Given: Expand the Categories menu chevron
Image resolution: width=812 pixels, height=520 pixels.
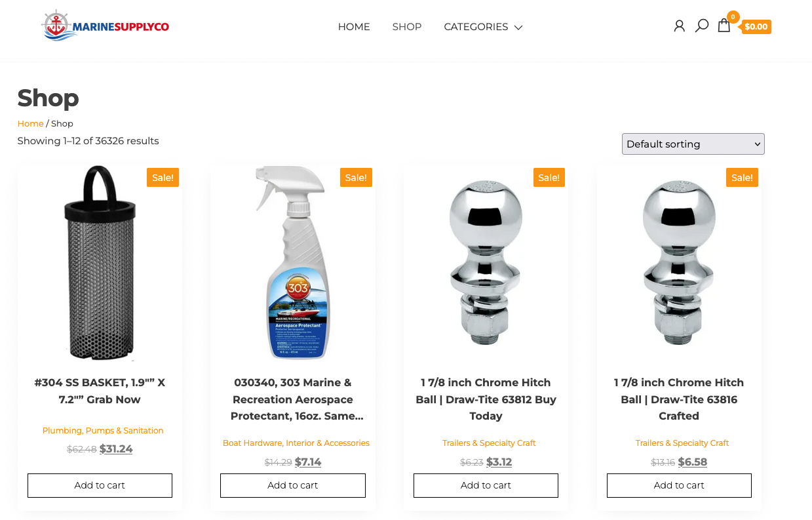Looking at the screenshot, I should click(518, 28).
